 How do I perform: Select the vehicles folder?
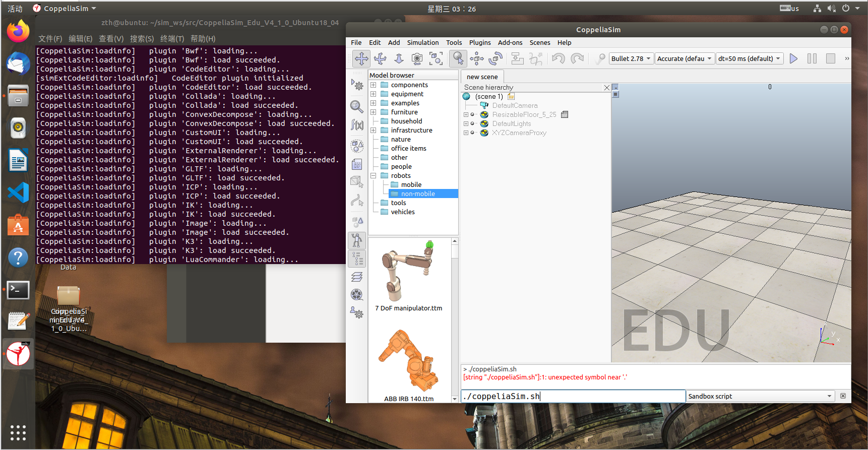(x=403, y=212)
